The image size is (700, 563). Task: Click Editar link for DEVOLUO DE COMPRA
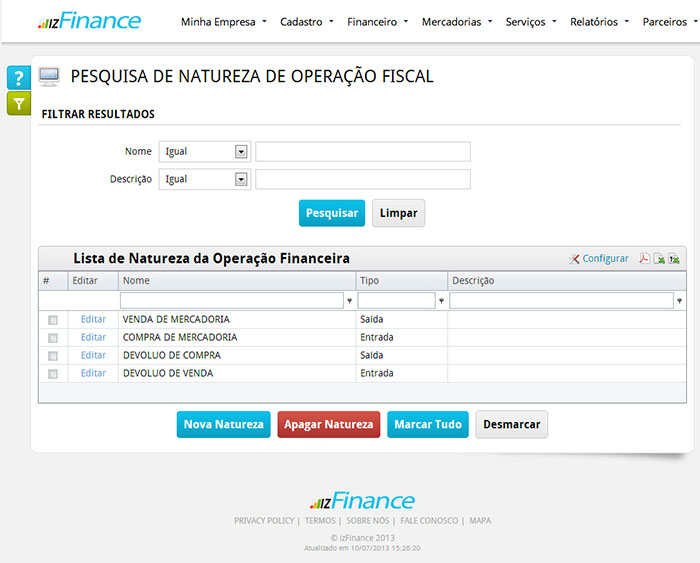[x=93, y=356]
